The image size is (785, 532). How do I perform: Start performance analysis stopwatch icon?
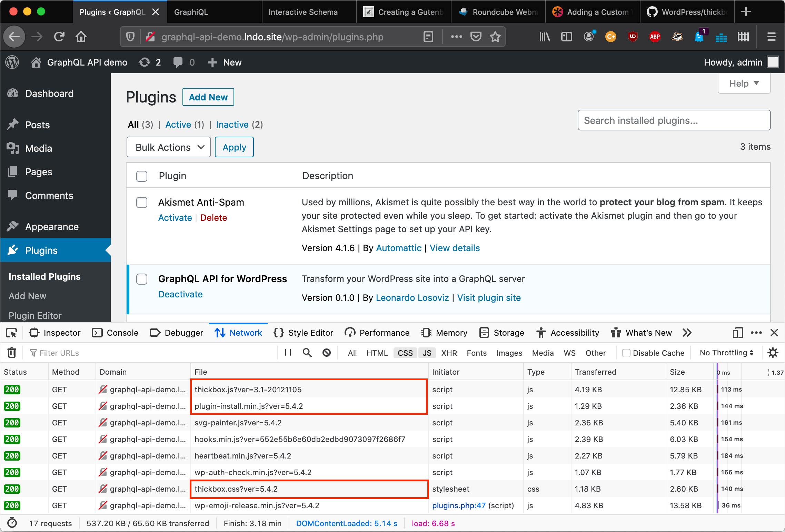tap(12, 523)
